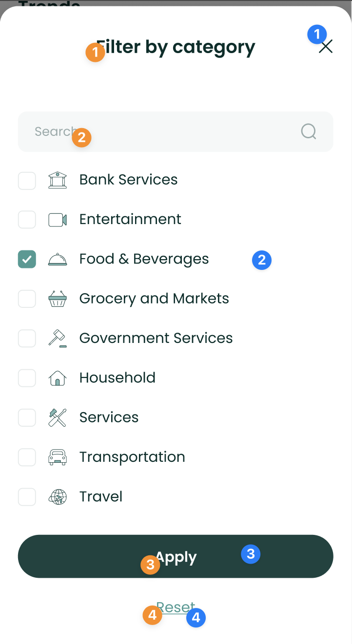Click the Household home icon

point(58,378)
